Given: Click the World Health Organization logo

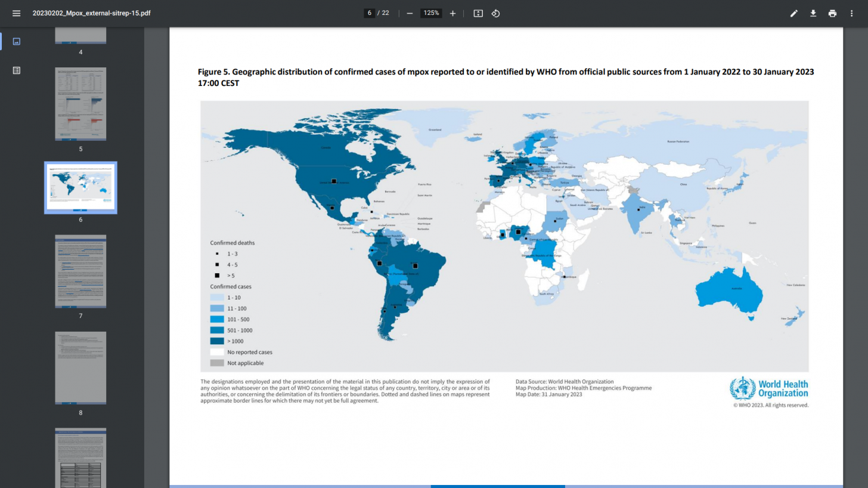Looking at the screenshot, I should [x=769, y=388].
